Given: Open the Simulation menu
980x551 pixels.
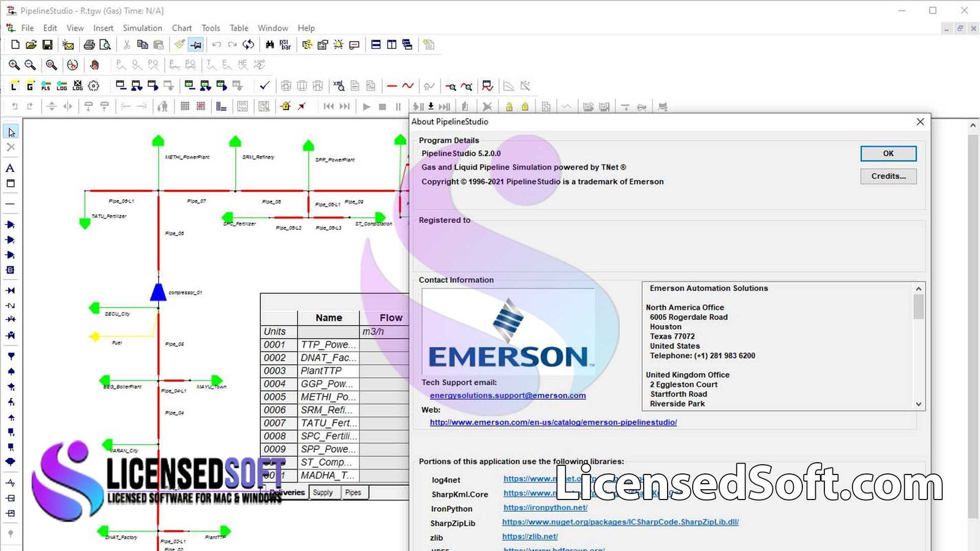Looking at the screenshot, I should 142,28.
